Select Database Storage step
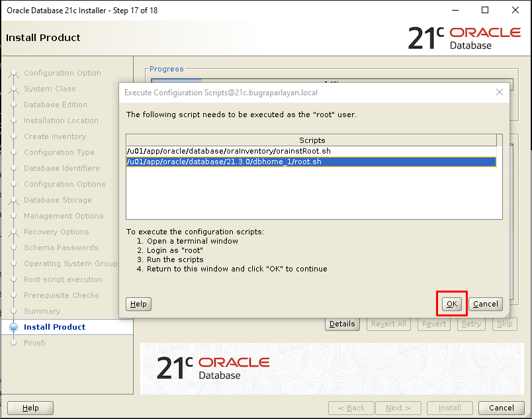 click(x=58, y=200)
